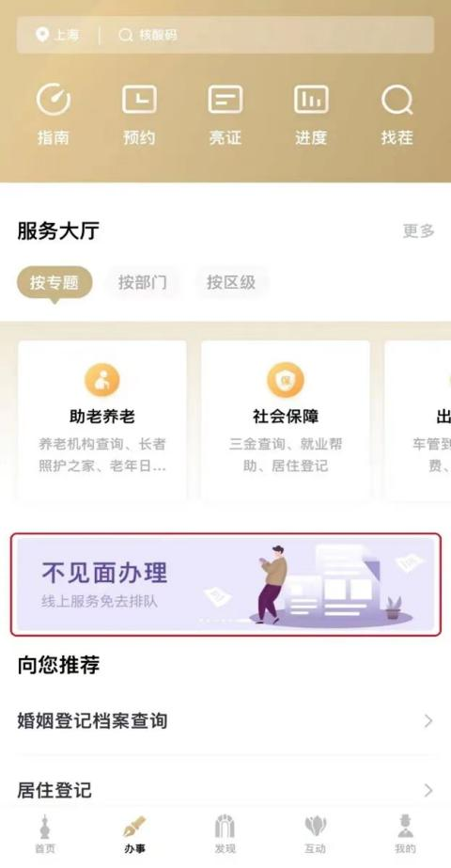Tap the 上海 location pin
Viewport: 451px width, 868px height.
pyautogui.click(x=42, y=36)
